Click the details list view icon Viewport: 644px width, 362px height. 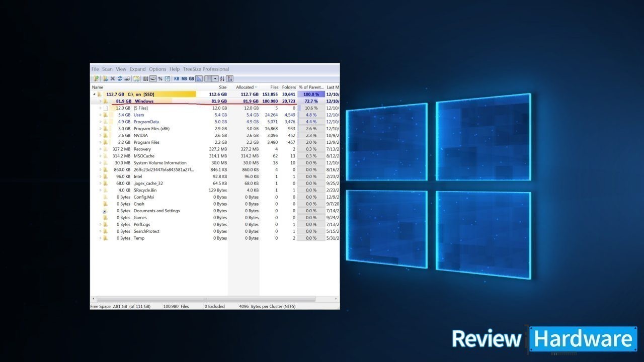pyautogui.click(x=208, y=78)
